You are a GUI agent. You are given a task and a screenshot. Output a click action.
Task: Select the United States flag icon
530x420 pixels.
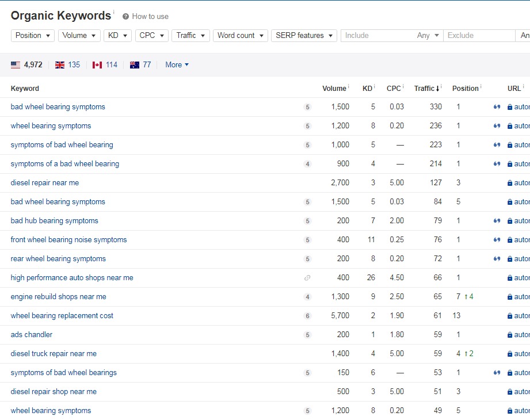[16, 65]
